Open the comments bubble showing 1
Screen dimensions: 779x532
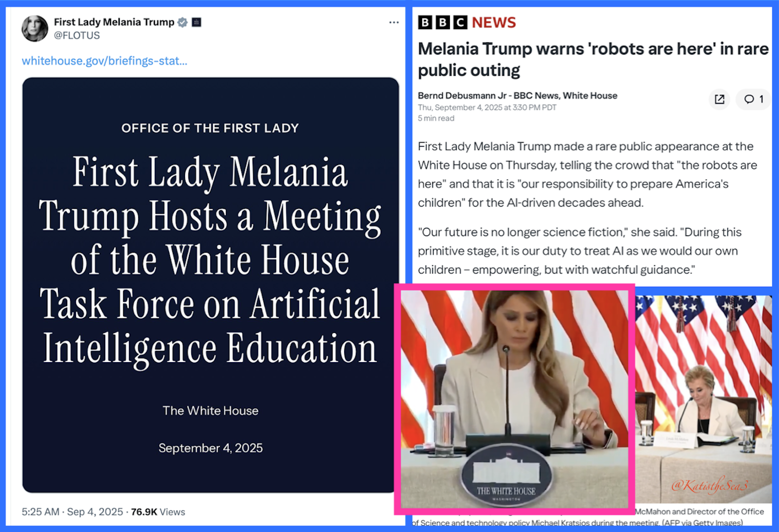(x=754, y=99)
